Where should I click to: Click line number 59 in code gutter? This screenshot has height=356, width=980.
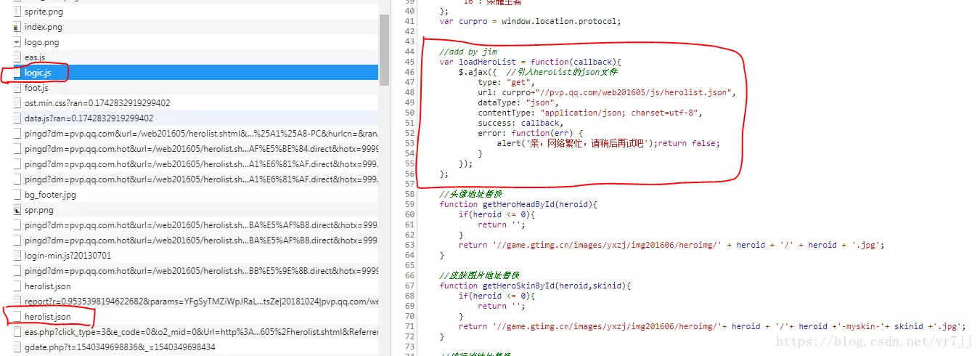click(x=409, y=204)
